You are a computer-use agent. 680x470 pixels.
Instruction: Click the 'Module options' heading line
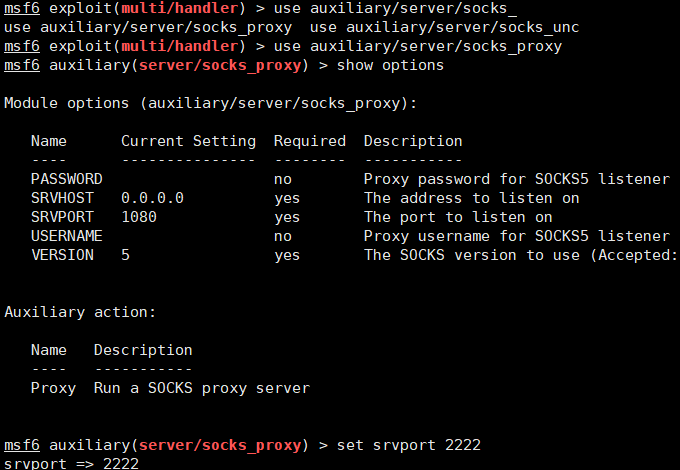210,103
